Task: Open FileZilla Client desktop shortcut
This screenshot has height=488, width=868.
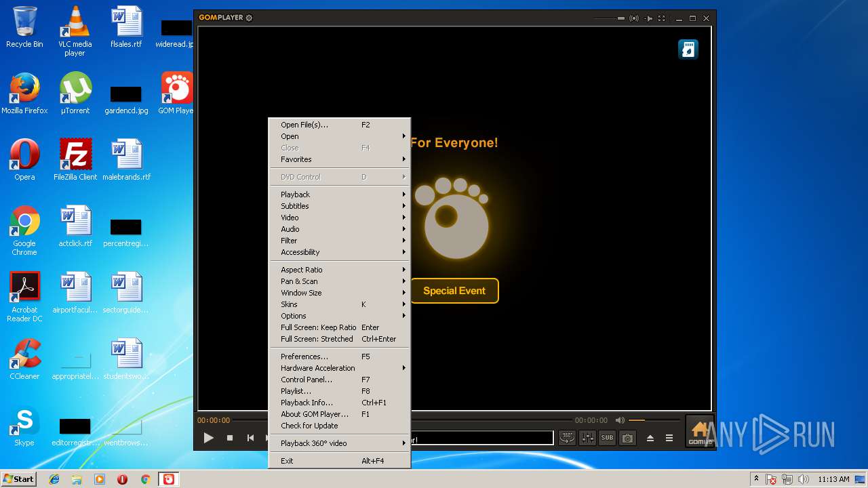Action: pos(75,160)
